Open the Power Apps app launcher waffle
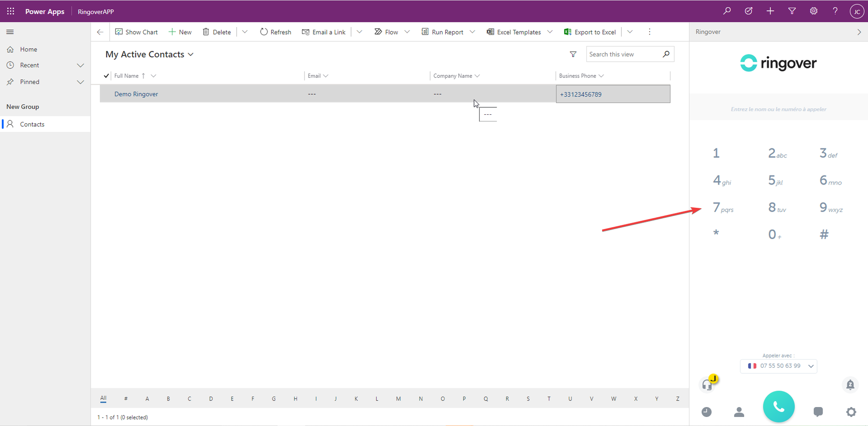The width and height of the screenshot is (868, 426). (10, 11)
